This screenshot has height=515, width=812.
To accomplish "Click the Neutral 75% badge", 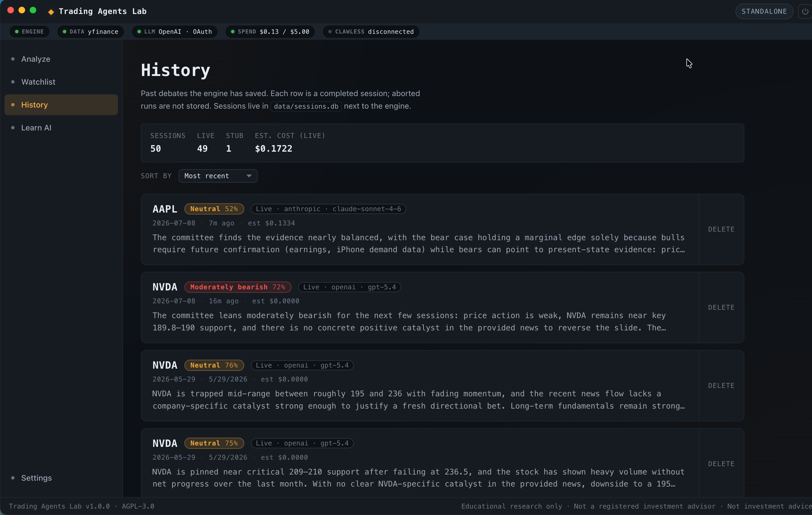I will point(214,443).
